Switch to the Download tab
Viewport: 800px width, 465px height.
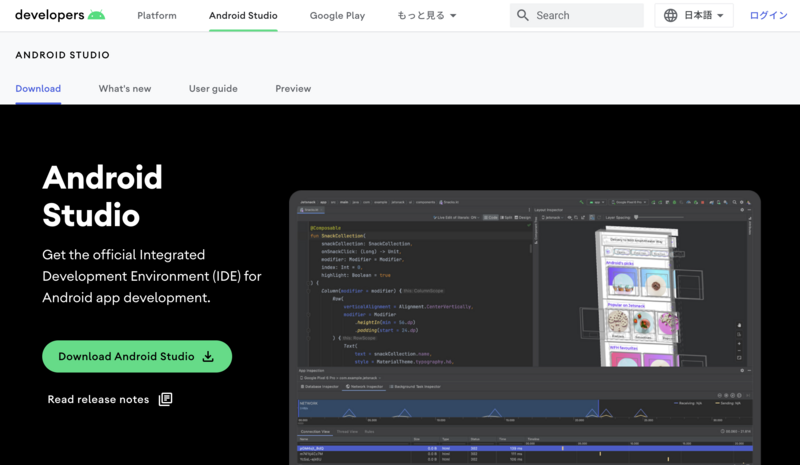[x=38, y=89]
